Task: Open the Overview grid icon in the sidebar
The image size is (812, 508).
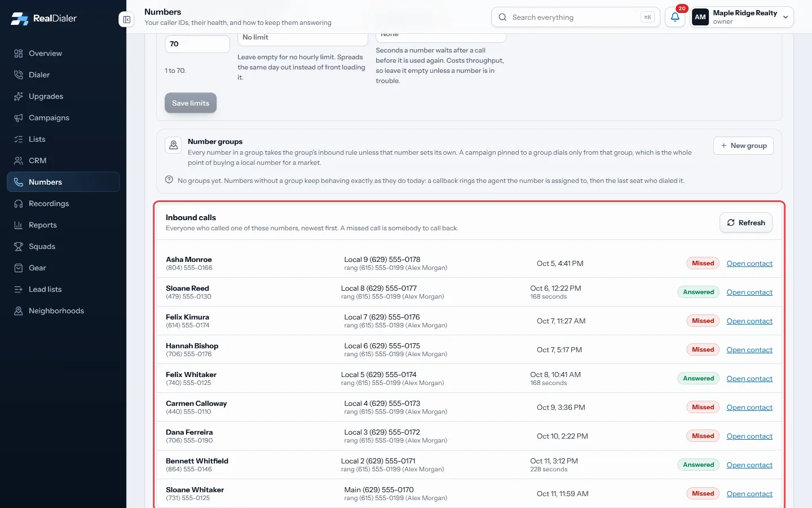Action: [x=19, y=54]
